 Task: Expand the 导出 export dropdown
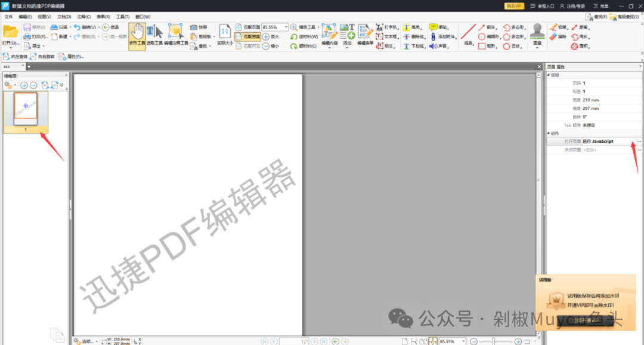(x=44, y=46)
